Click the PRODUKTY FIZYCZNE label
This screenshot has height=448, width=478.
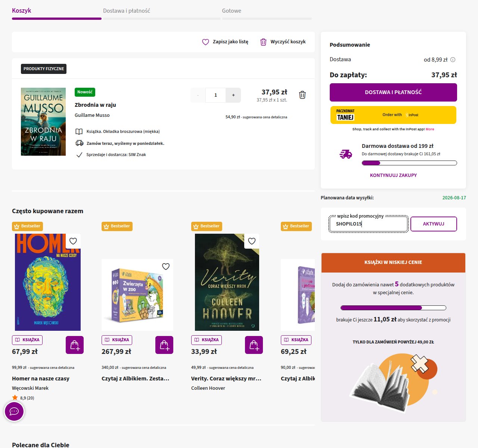point(44,69)
